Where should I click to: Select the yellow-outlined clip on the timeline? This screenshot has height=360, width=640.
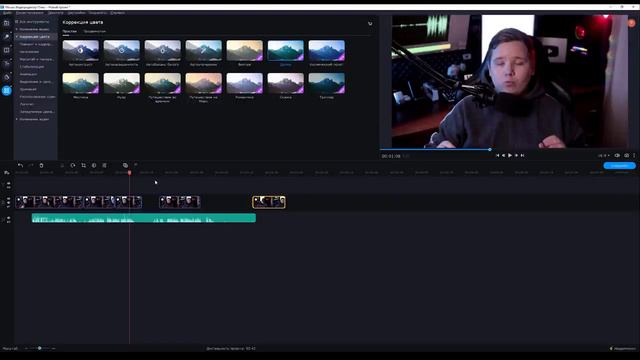point(269,202)
